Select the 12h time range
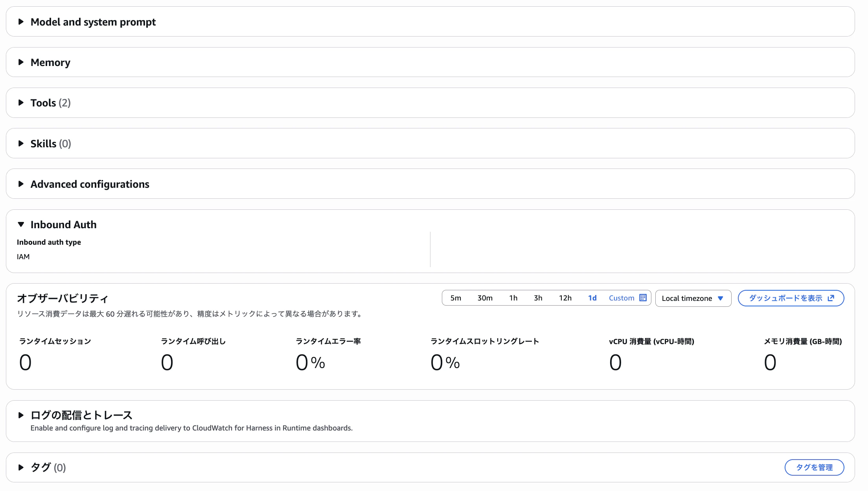The width and height of the screenshot is (868, 491). pyautogui.click(x=565, y=298)
